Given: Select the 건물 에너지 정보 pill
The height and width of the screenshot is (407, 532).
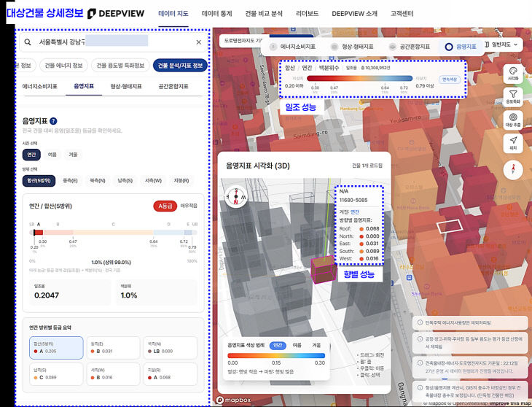Looking at the screenshot, I should click(64, 65).
